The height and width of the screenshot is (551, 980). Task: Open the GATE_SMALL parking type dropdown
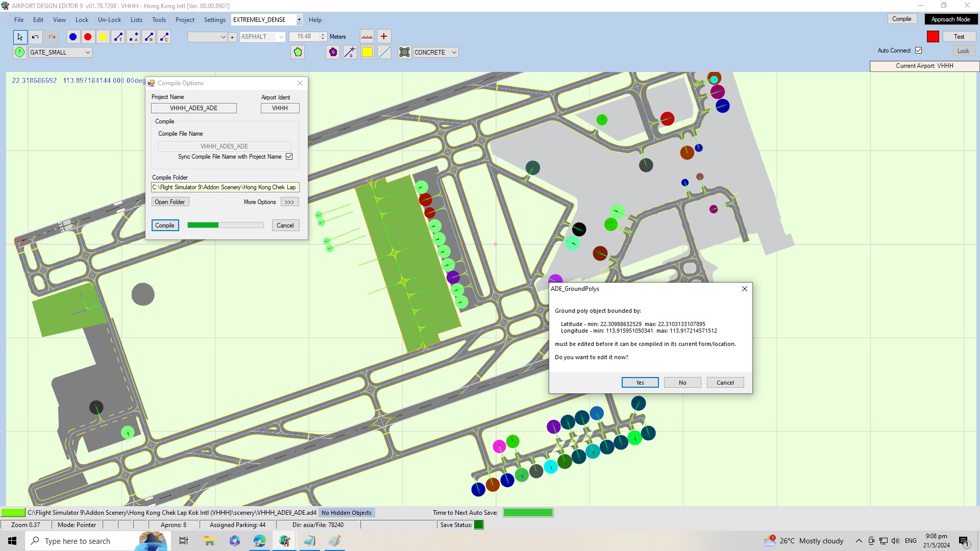(60, 52)
